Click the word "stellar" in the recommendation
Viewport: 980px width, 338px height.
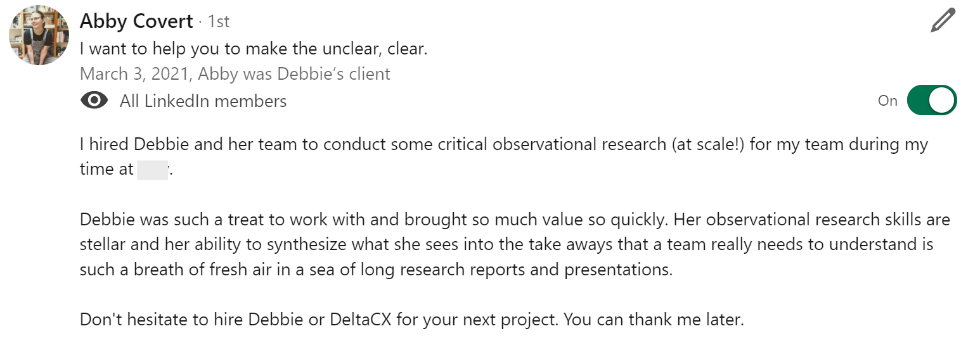click(x=100, y=244)
